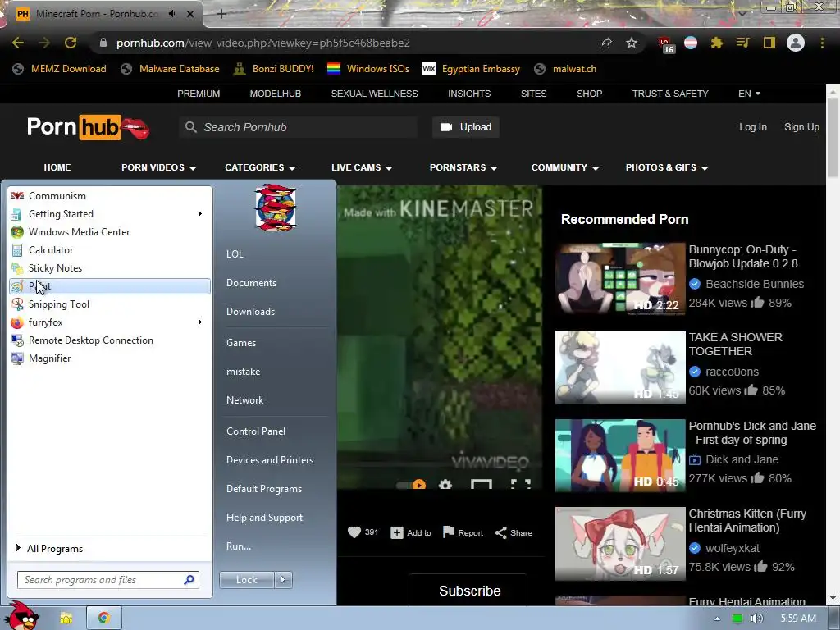Click the site search field

click(x=298, y=127)
